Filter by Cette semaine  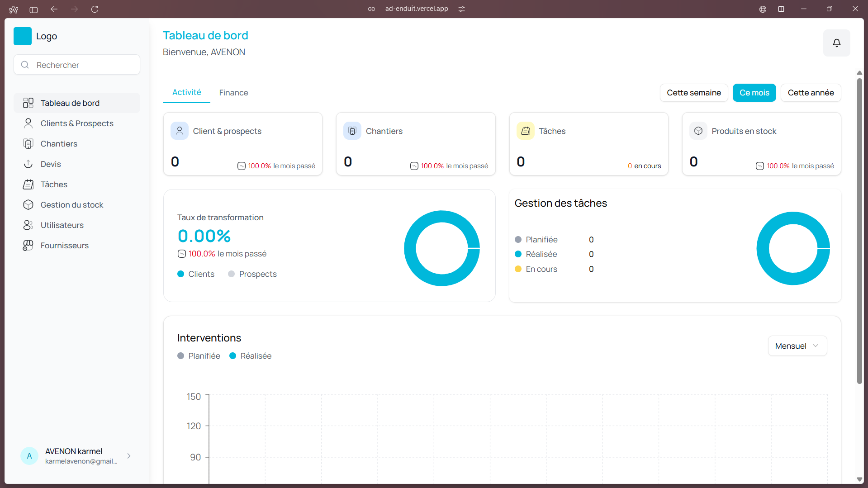(693, 93)
